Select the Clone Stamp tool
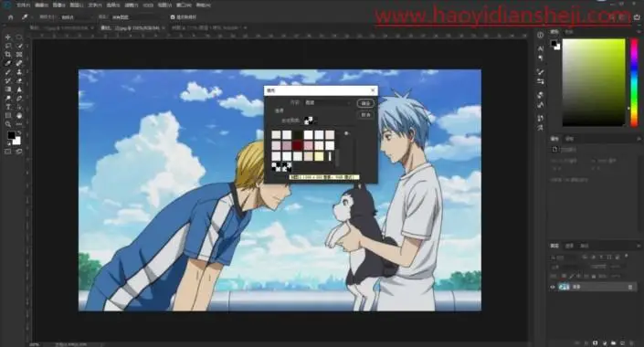The width and height of the screenshot is (644, 347). click(19, 72)
